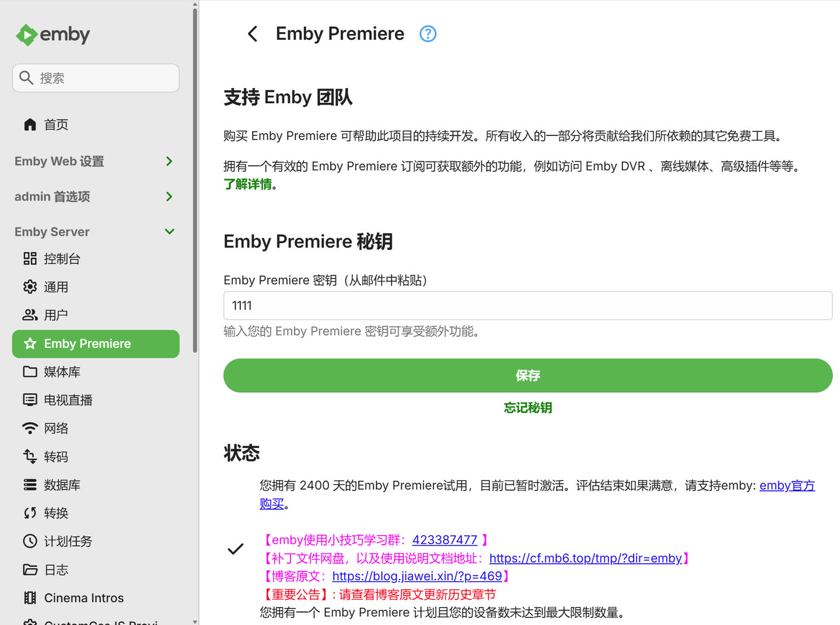The image size is (840, 625).
Task: Open the Cinema Intros settings
Action: coord(83,598)
